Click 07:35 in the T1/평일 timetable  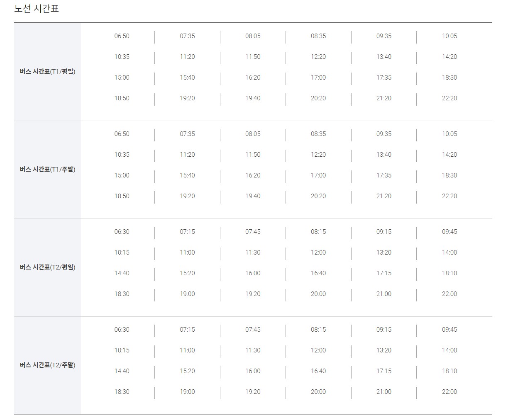click(187, 36)
